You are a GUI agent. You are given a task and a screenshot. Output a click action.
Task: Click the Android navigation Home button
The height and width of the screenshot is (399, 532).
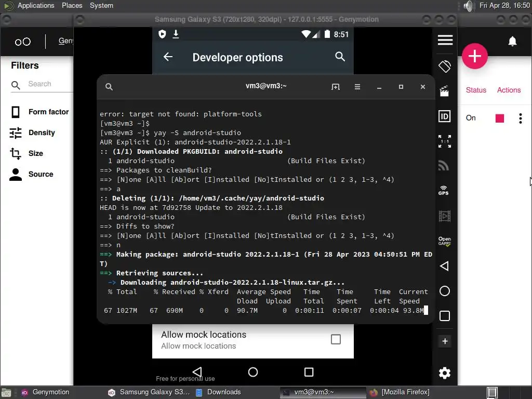tap(253, 372)
